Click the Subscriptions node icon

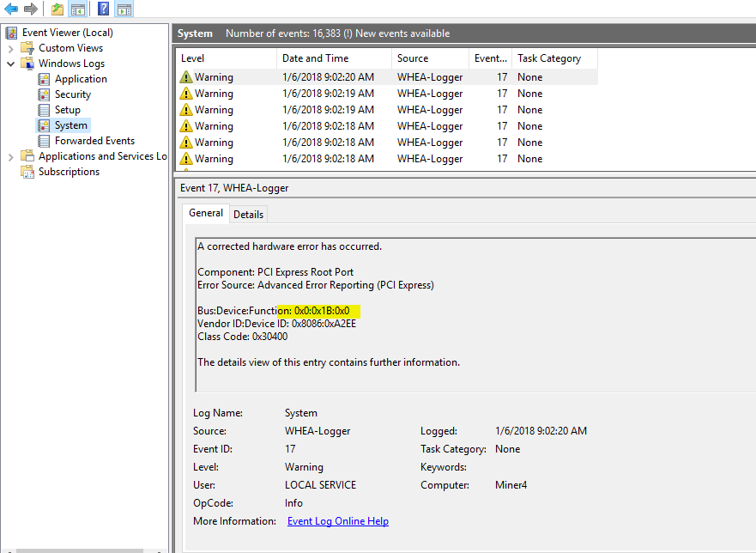(27, 172)
